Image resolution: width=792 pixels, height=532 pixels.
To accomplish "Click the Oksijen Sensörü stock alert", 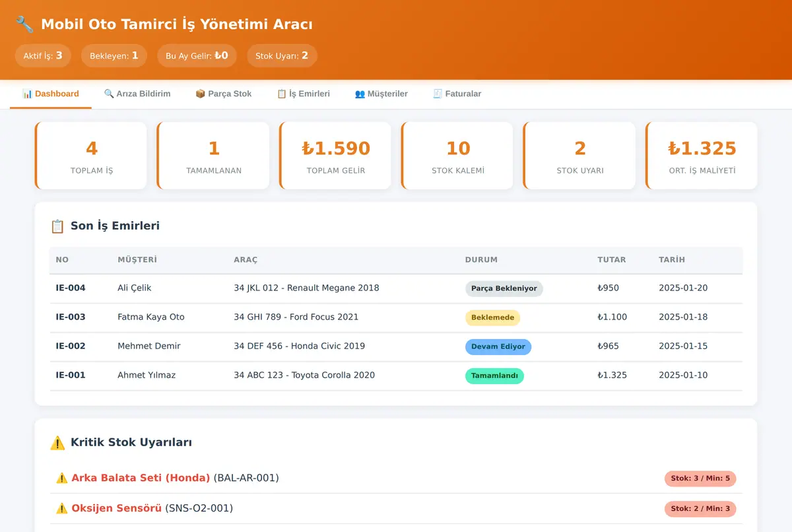I will (x=396, y=508).
